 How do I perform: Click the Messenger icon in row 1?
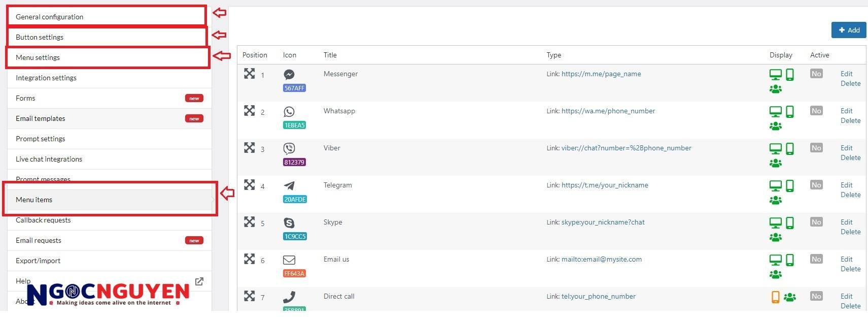point(289,75)
